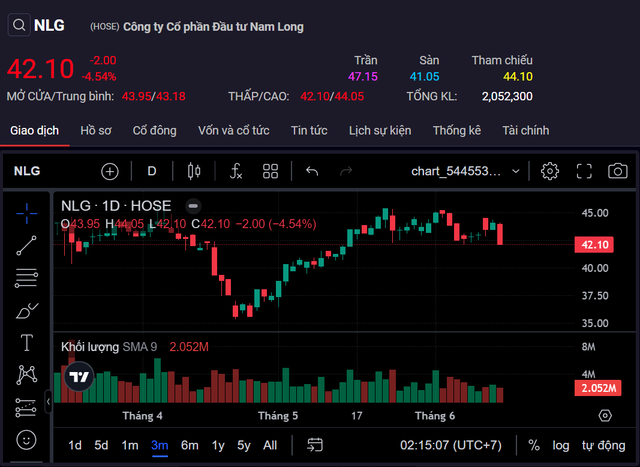Open chart settings gear icon

550,171
